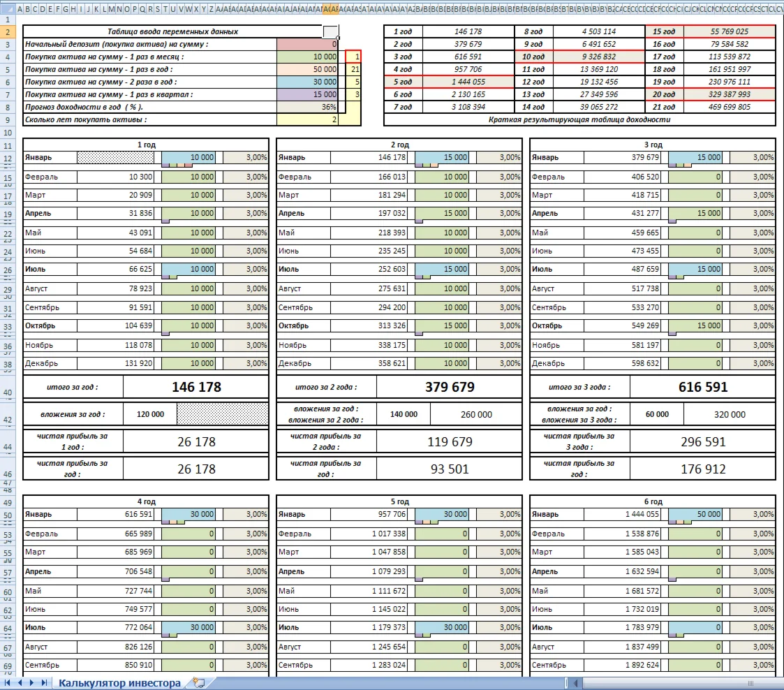Select year 4 Июль balance 772 064
This screenshot has width=784, height=690.
pos(115,628)
